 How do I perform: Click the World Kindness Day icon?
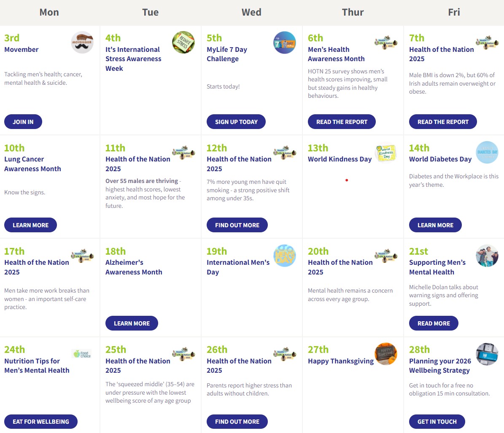(x=386, y=152)
